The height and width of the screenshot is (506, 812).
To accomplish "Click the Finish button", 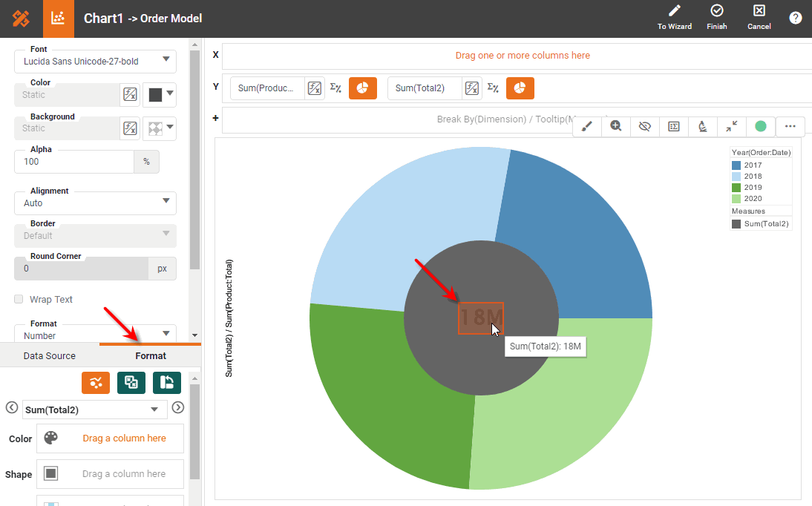I will pyautogui.click(x=716, y=18).
